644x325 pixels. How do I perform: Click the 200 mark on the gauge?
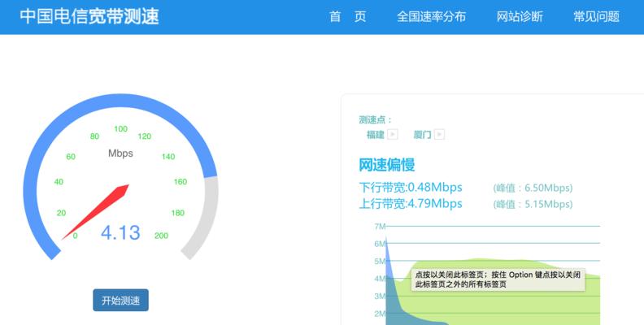[x=162, y=236]
